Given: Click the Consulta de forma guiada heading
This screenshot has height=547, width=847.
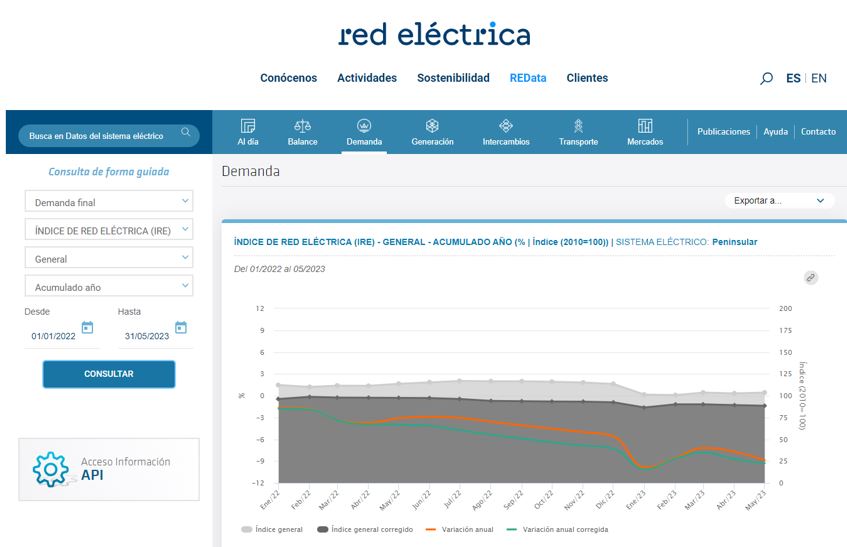Looking at the screenshot, I should click(x=109, y=172).
